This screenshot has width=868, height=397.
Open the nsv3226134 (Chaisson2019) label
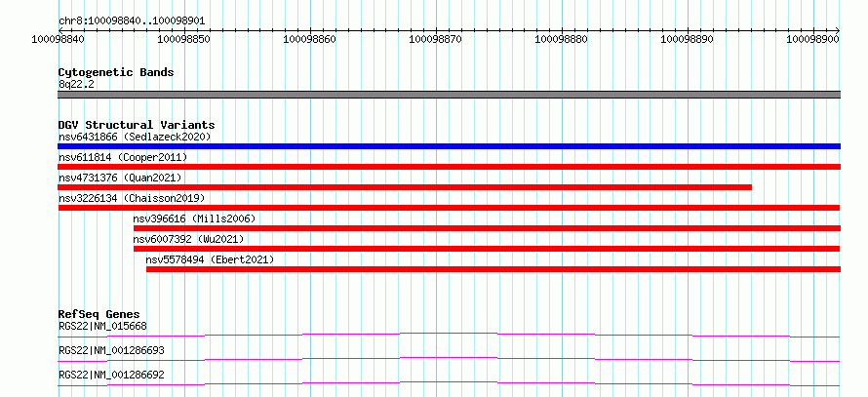132,198
